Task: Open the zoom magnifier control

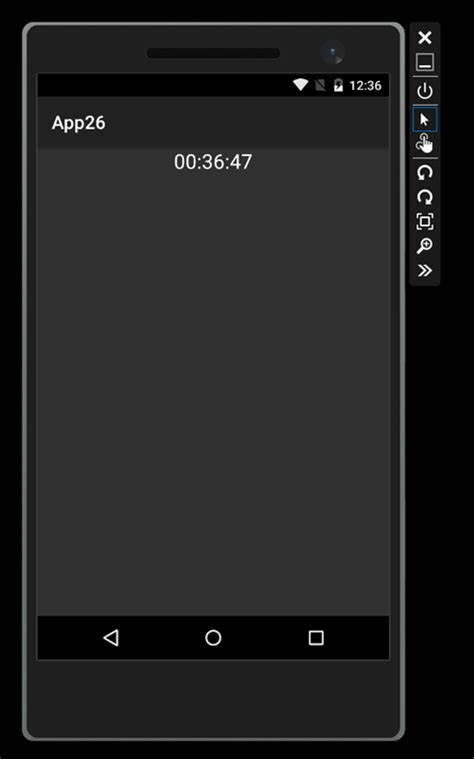Action: [425, 246]
